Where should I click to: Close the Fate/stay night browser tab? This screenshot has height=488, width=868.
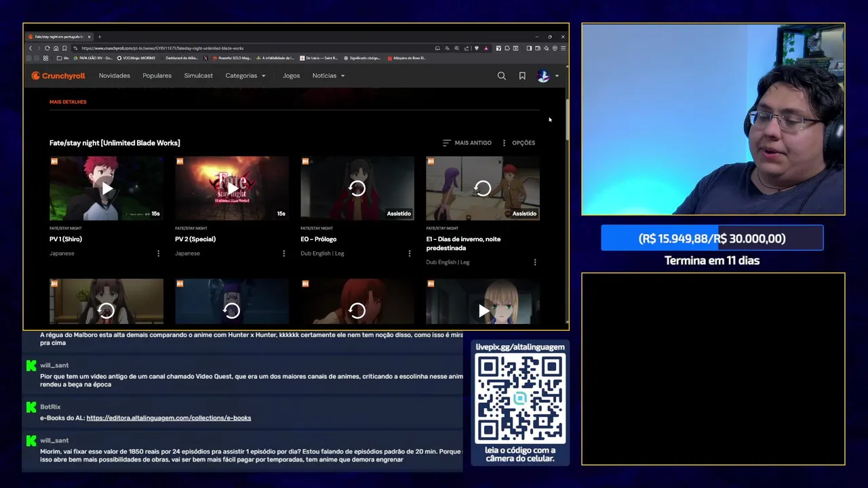[x=89, y=37]
